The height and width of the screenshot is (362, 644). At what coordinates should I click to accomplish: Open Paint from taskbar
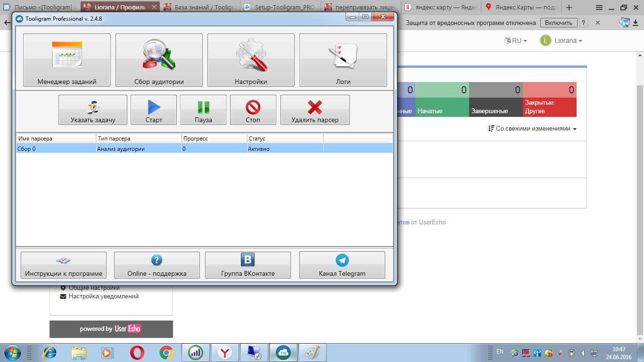coord(313,353)
